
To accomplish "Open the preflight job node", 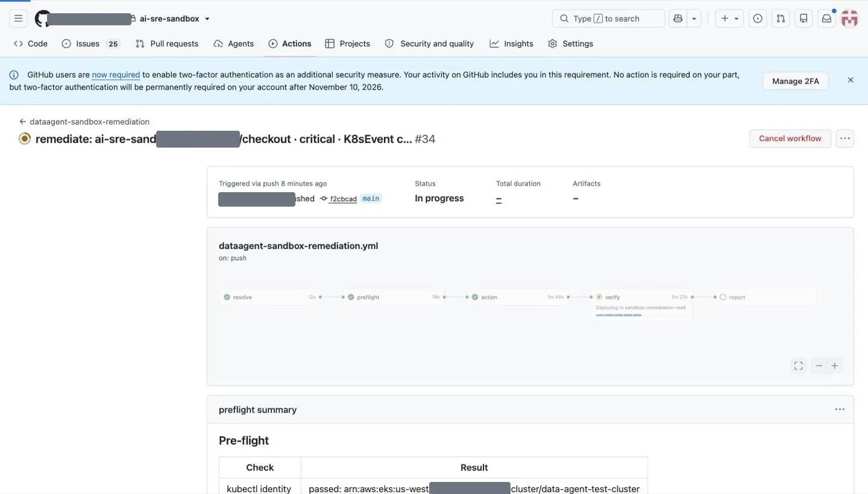I will pos(394,297).
